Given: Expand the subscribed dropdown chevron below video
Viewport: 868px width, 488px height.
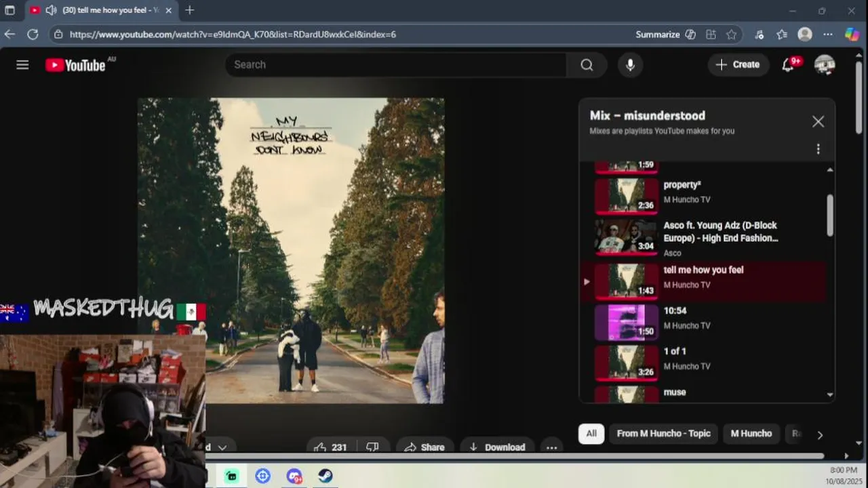Looking at the screenshot, I should (x=221, y=447).
